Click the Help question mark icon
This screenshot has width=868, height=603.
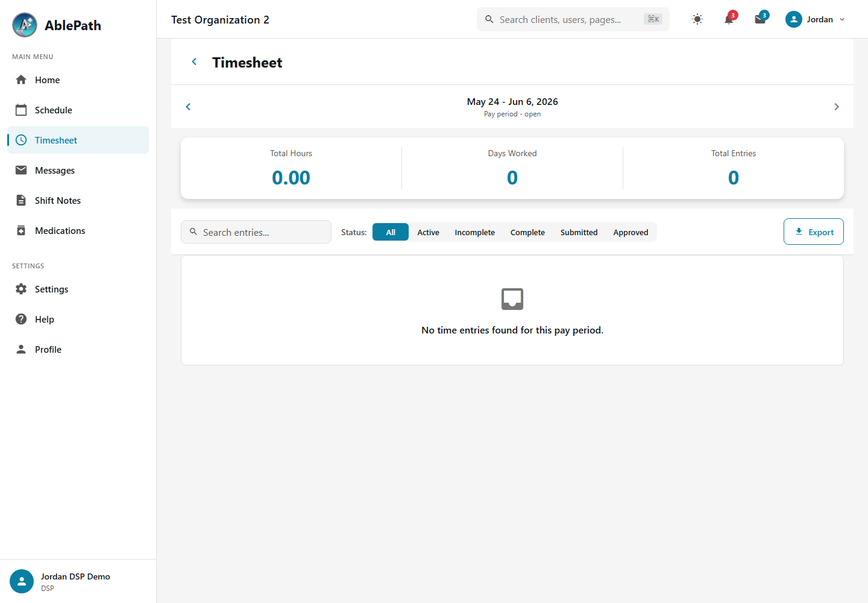click(x=21, y=319)
